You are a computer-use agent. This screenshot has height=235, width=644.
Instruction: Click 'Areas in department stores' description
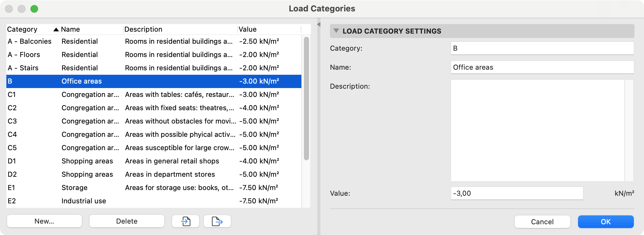170,174
